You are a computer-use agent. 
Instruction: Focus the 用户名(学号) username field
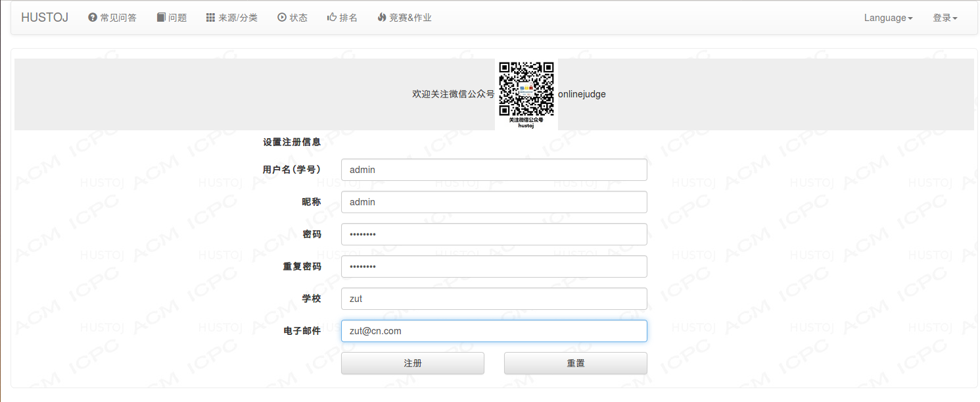(x=494, y=170)
